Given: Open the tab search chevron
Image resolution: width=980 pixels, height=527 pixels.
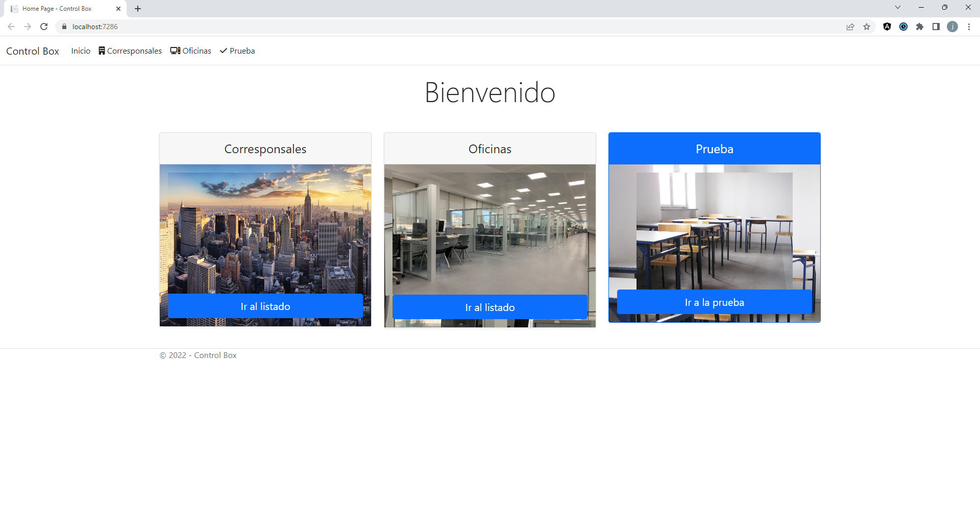Looking at the screenshot, I should point(898,7).
